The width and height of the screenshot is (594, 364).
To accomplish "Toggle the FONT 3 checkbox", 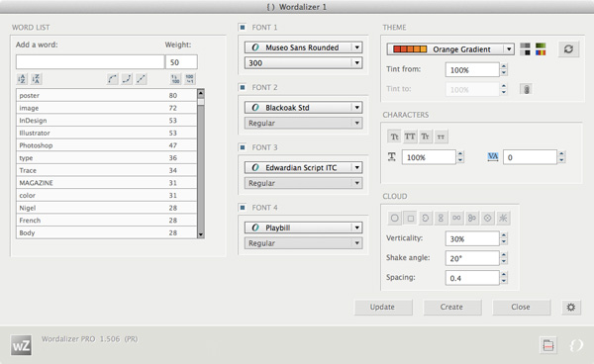I will [x=243, y=147].
